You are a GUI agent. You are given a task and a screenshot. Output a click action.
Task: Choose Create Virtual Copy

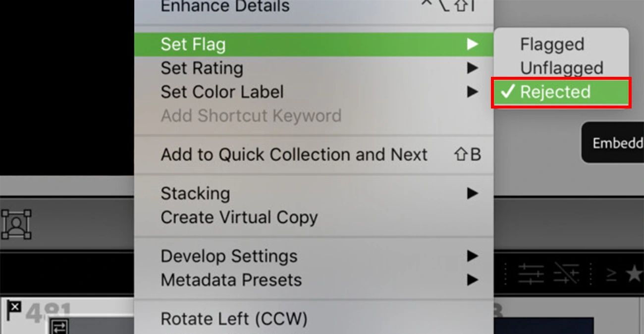tap(239, 217)
